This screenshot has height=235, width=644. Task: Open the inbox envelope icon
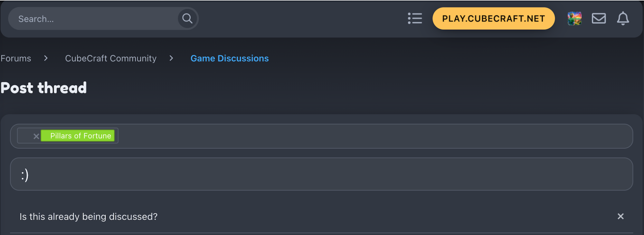pyautogui.click(x=599, y=19)
